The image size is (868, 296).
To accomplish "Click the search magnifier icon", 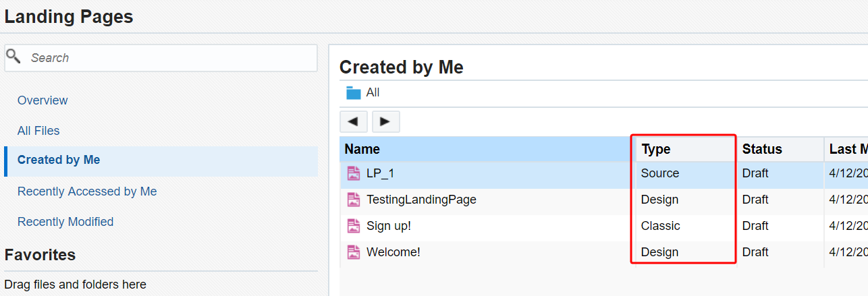I will 13,57.
